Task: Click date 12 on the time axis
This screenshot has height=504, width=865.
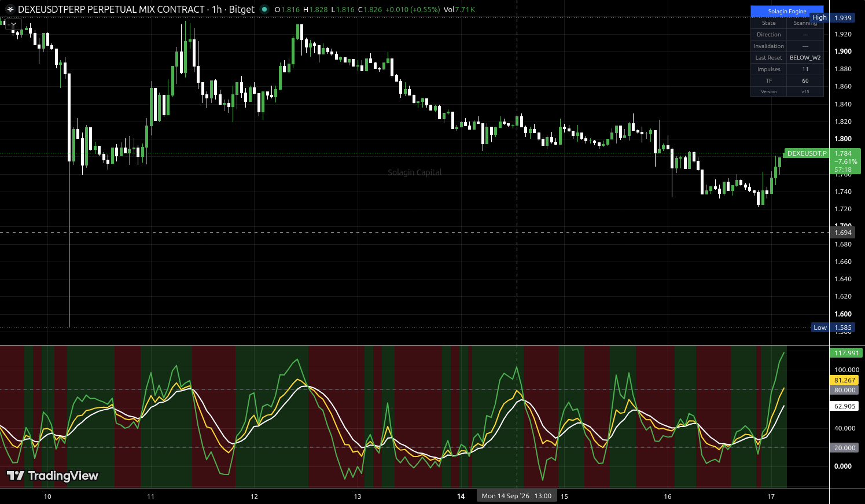Action: click(254, 496)
